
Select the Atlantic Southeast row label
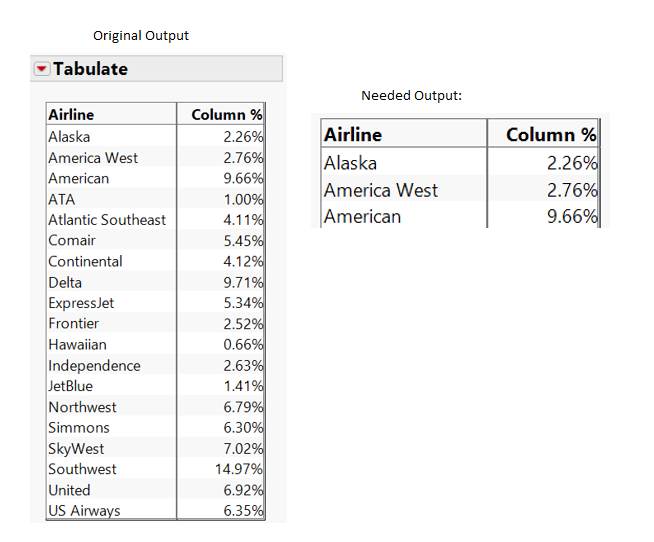pos(107,220)
